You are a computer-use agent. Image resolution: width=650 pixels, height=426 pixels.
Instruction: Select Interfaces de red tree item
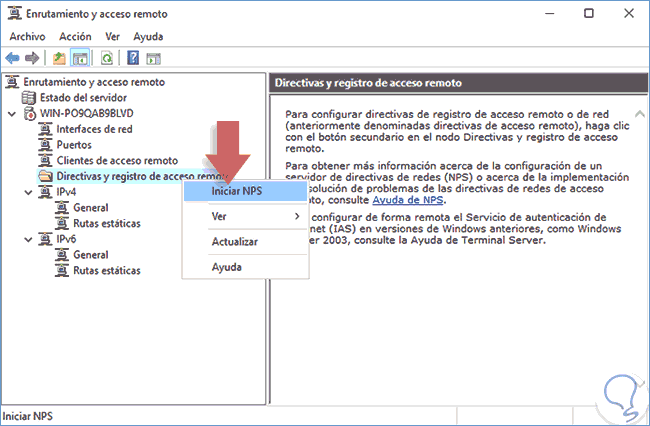coord(95,129)
